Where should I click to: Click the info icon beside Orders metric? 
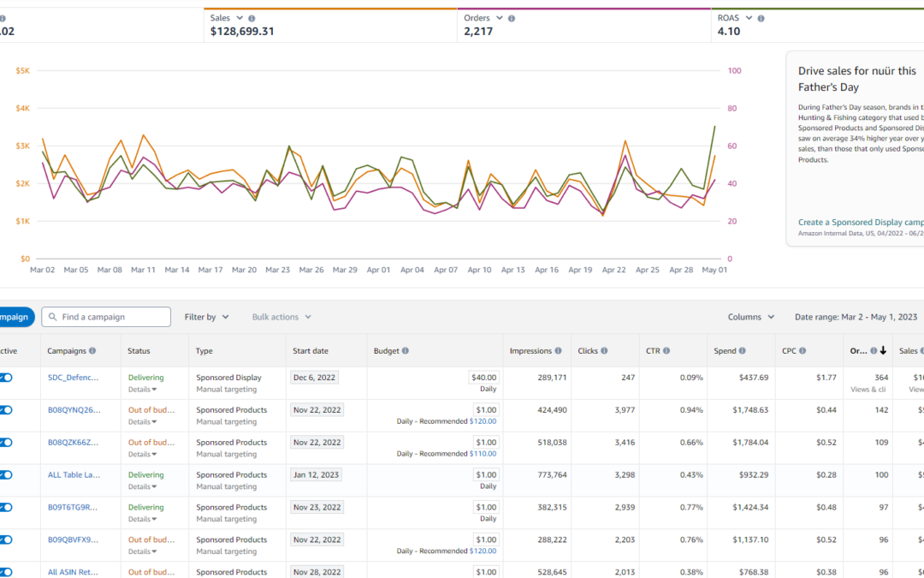512,18
